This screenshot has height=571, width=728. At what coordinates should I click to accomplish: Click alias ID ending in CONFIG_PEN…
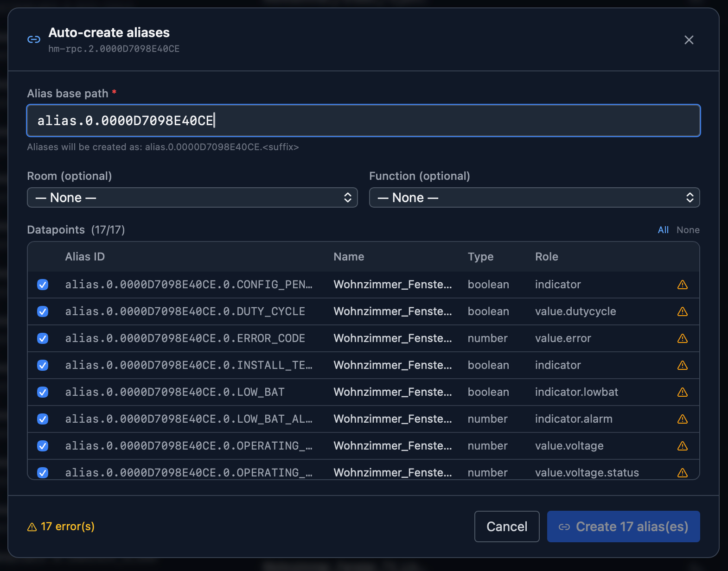pyautogui.click(x=189, y=285)
